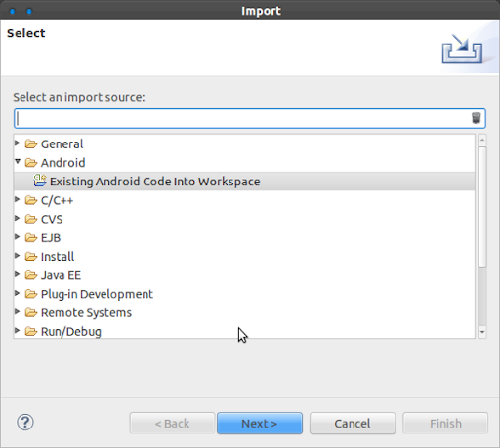The width and height of the screenshot is (500, 448).
Task: Click the Android folder icon
Action: 31,163
